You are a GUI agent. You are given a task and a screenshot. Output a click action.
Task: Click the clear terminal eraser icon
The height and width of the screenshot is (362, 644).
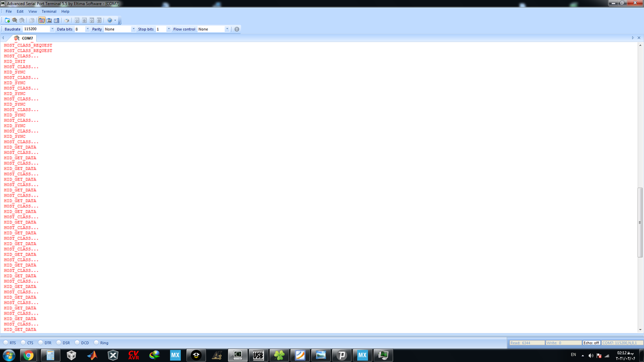67,20
